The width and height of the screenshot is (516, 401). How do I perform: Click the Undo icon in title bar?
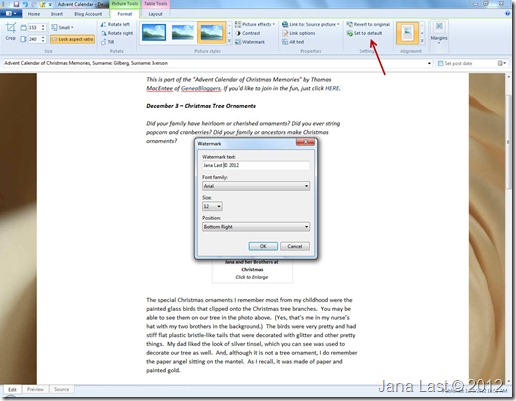[x=25, y=4]
